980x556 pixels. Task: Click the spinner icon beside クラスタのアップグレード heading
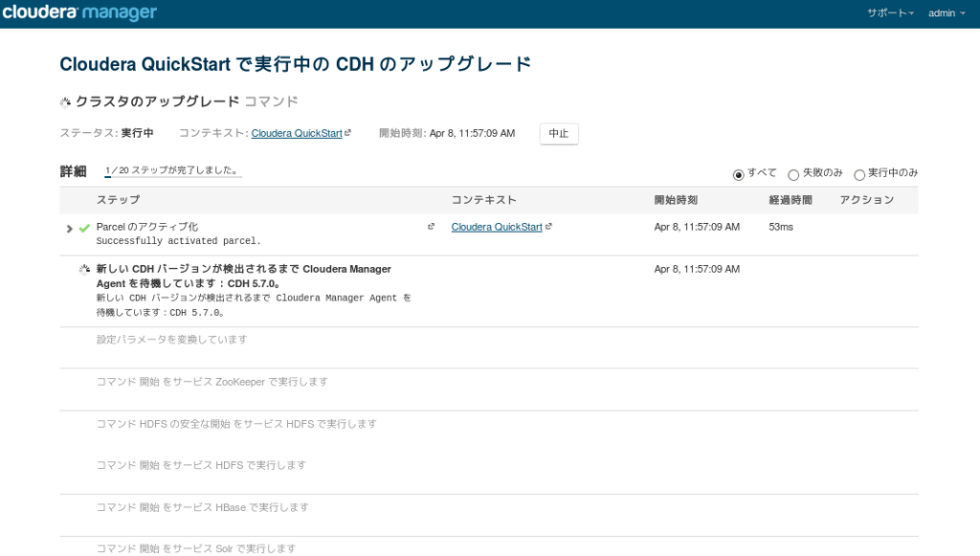(x=65, y=101)
